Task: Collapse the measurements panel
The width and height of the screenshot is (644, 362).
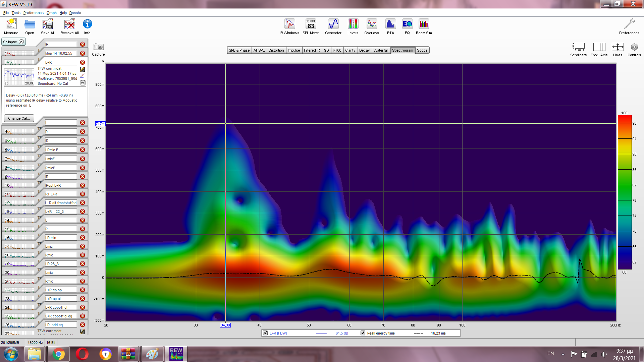Action: [x=13, y=42]
